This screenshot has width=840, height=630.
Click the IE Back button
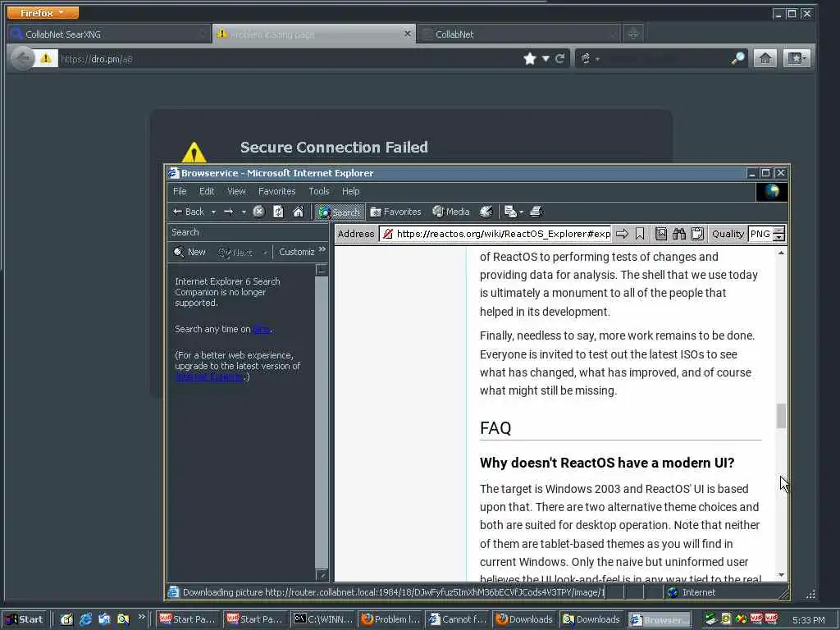(x=189, y=212)
